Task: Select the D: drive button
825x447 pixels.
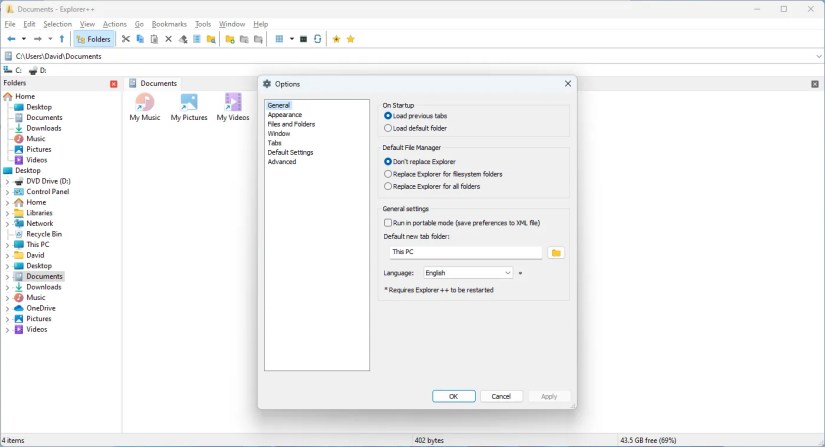Action: (x=37, y=70)
